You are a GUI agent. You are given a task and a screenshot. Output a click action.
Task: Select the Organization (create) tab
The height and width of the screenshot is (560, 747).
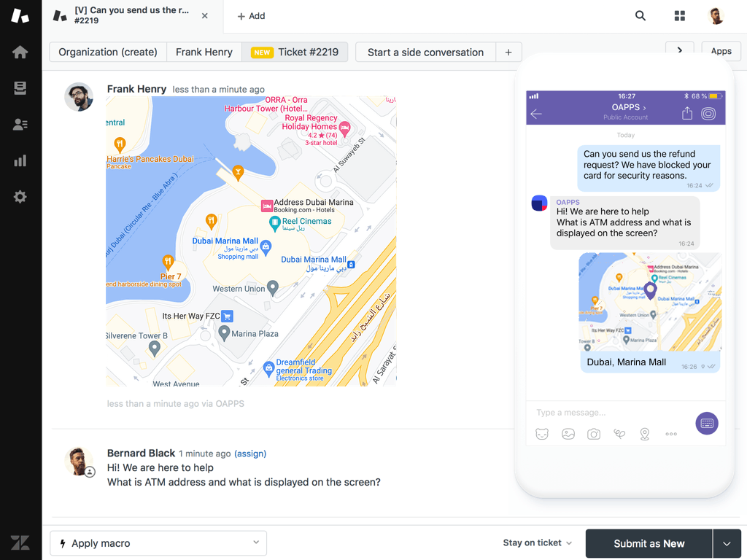108,52
